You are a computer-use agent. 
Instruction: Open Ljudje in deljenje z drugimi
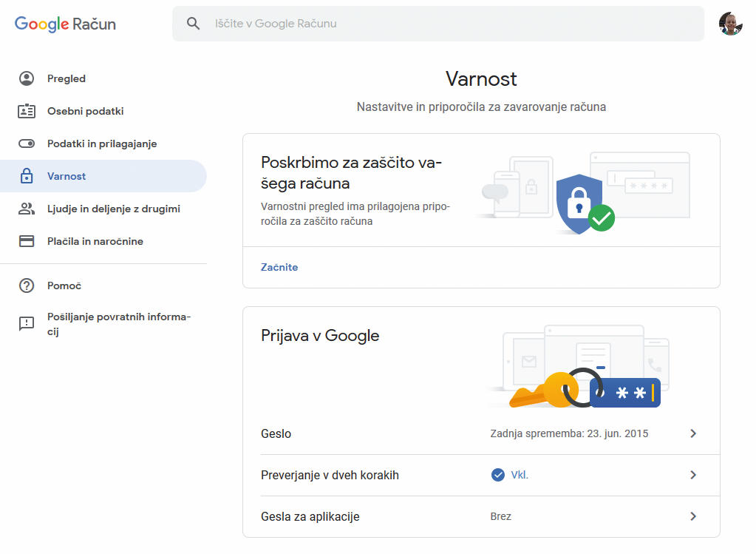click(x=103, y=209)
